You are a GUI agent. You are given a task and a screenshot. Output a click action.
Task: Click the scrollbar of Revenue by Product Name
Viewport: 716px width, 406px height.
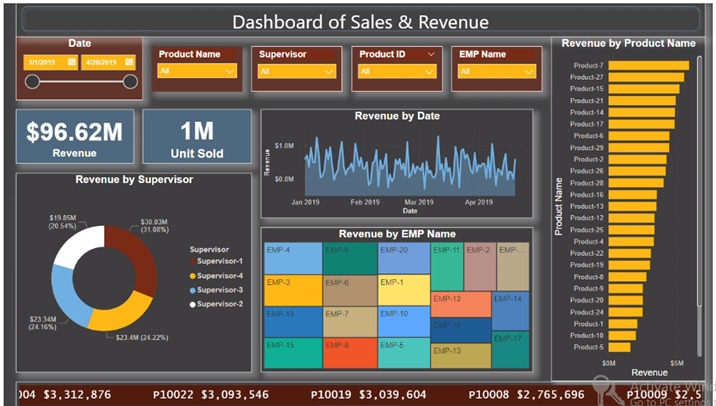pos(699,200)
